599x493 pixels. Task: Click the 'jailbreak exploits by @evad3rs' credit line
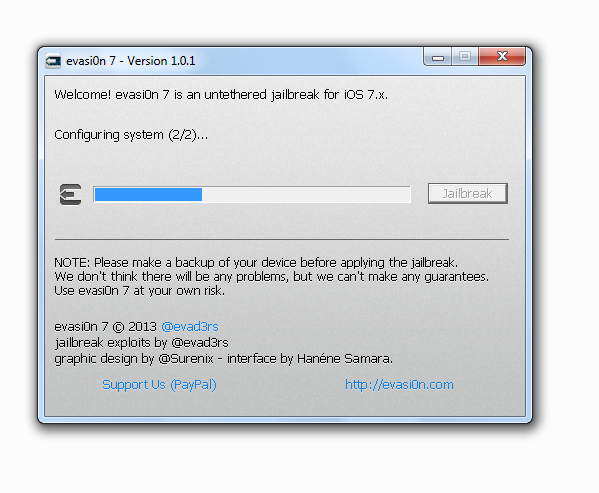click(x=141, y=343)
